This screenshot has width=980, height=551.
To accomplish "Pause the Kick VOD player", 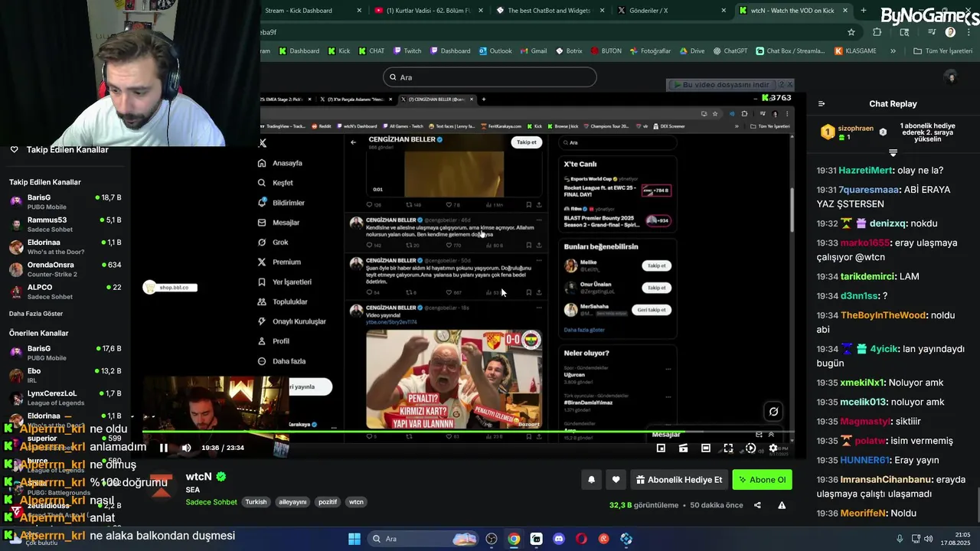I will click(x=163, y=448).
